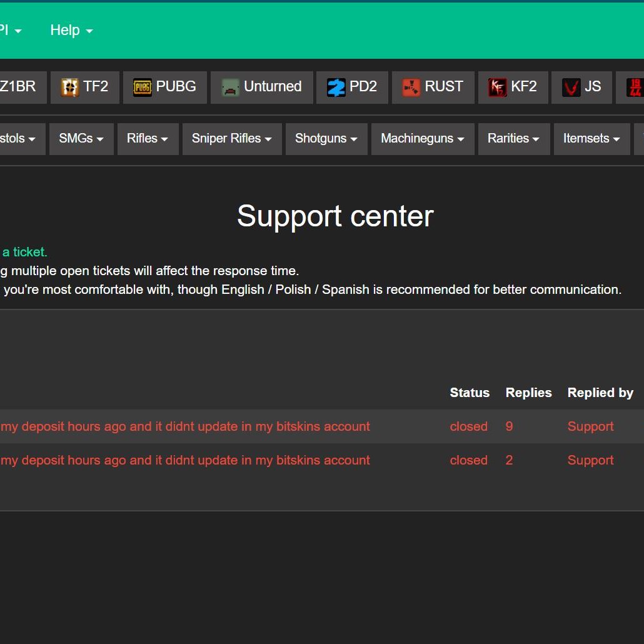Switch to the Z1BR game tab
Image resolution: width=644 pixels, height=644 pixels.
tap(23, 87)
